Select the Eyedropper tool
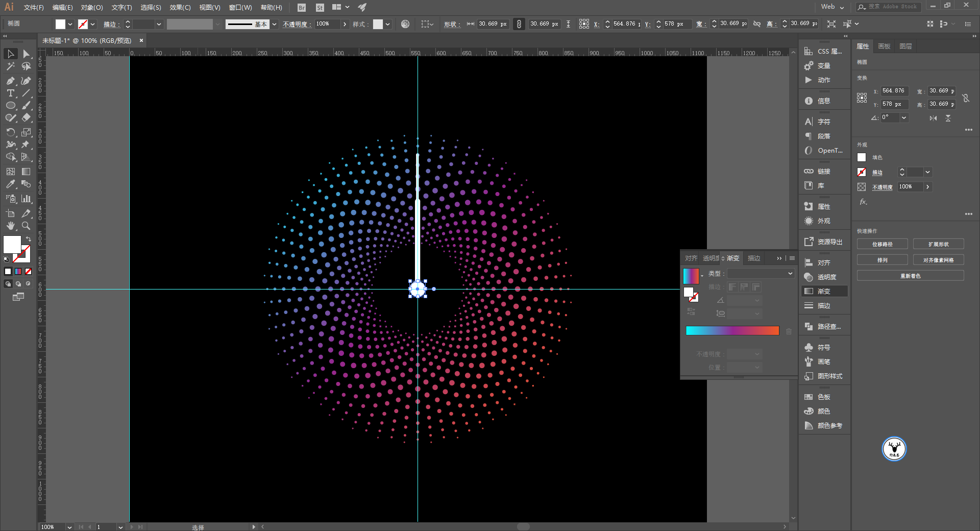 click(x=10, y=184)
